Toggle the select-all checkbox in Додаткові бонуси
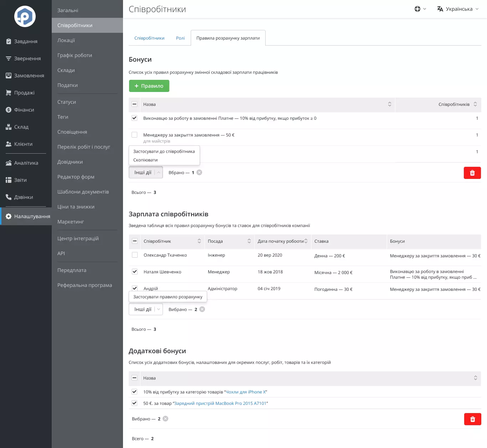Viewport: 487px width, 448px height. pos(134,378)
